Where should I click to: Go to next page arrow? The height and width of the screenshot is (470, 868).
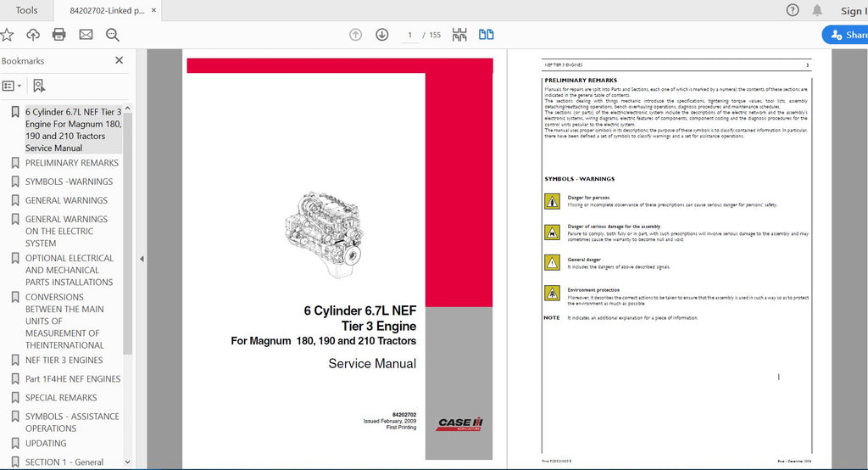point(382,35)
